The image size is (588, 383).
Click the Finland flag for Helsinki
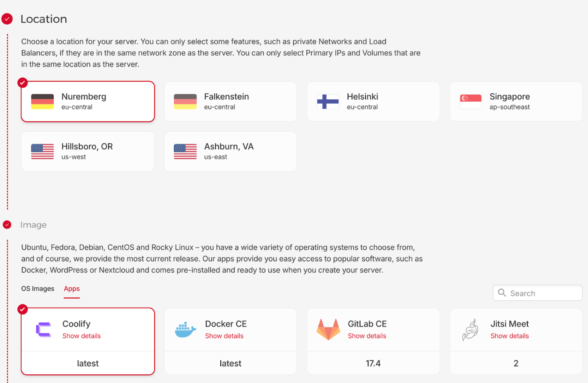[x=328, y=102]
